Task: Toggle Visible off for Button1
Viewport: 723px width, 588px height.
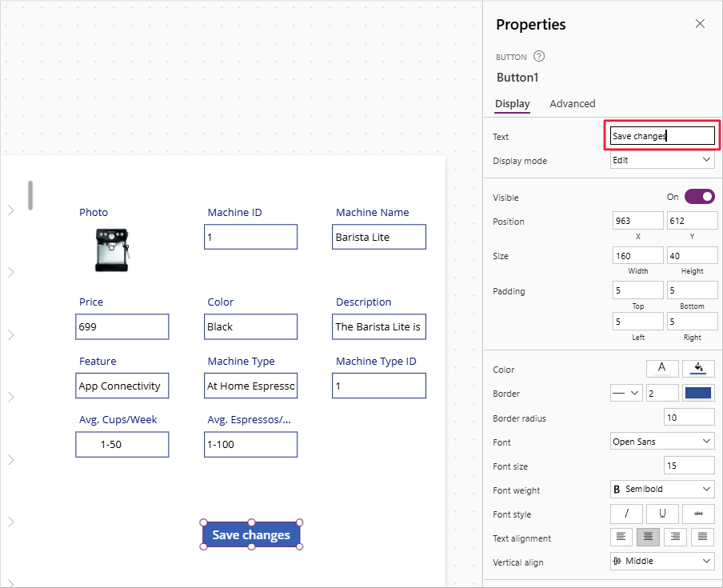Action: (x=699, y=196)
